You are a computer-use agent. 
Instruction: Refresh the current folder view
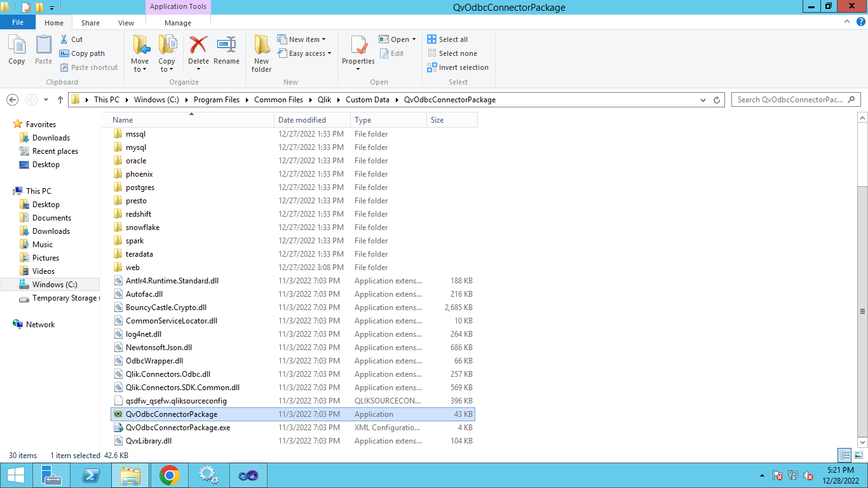click(717, 100)
